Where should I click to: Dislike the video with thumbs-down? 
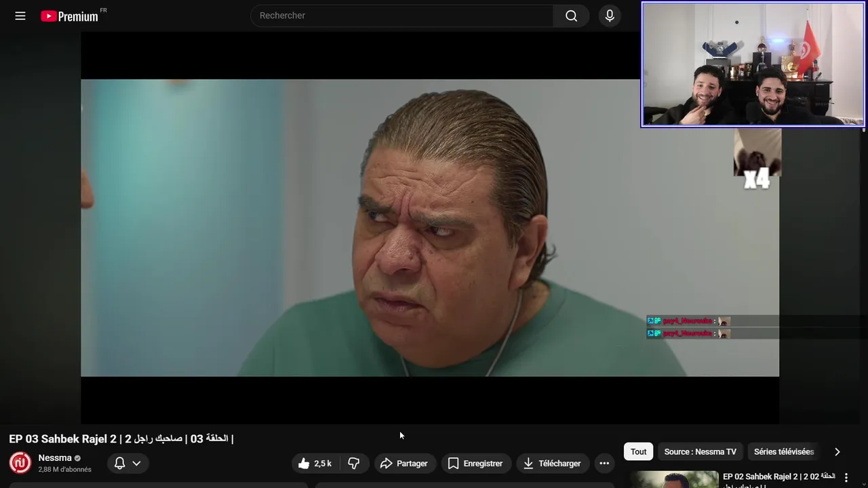point(354,464)
